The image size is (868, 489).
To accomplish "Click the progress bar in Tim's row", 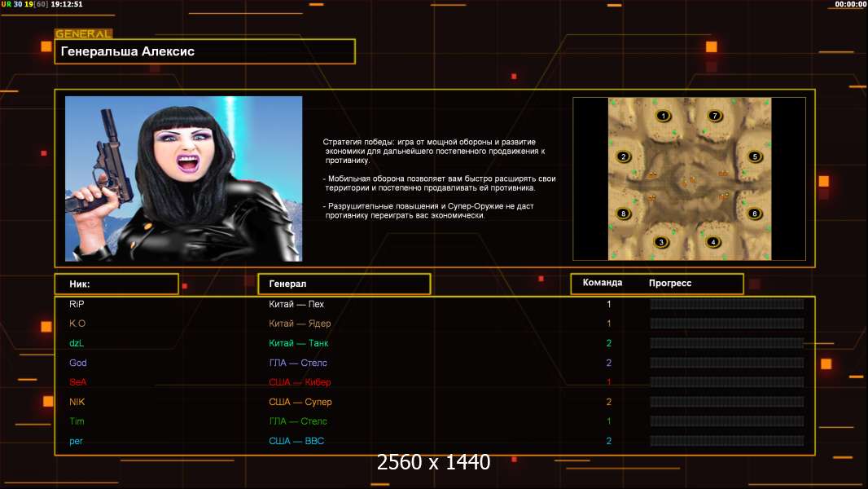I will [x=727, y=421].
